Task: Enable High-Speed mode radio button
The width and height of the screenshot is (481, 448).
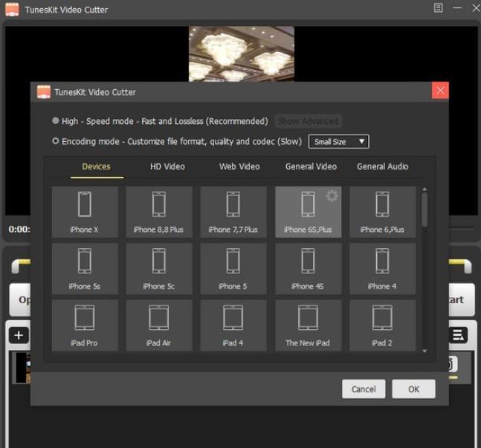Action: (x=56, y=120)
